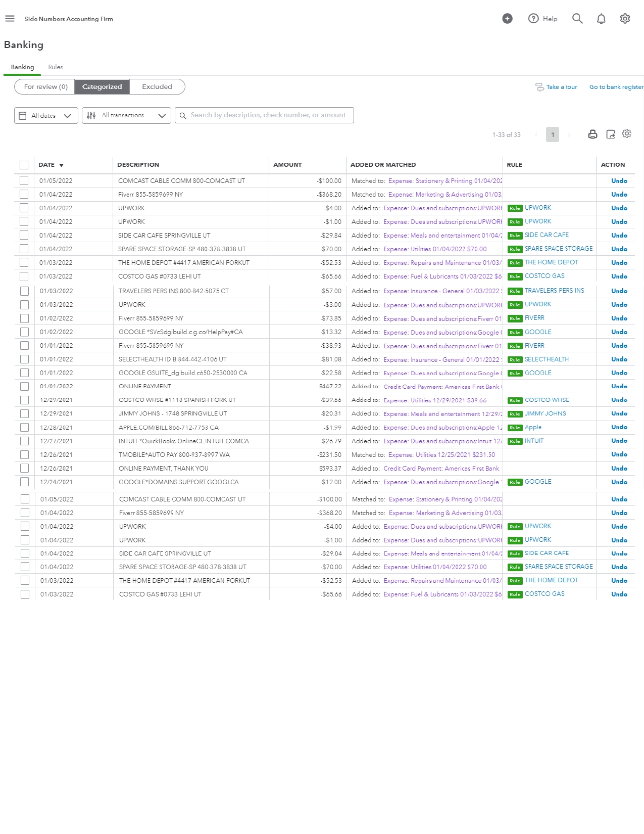This screenshot has width=644, height=834.
Task: Open table settings gear above Action column
Action: point(627,133)
